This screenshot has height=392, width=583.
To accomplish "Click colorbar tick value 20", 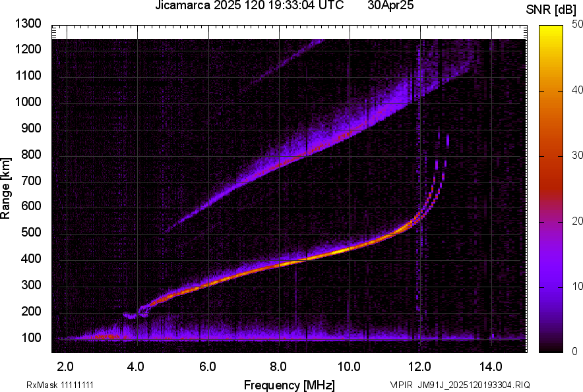I will pyautogui.click(x=578, y=221).
